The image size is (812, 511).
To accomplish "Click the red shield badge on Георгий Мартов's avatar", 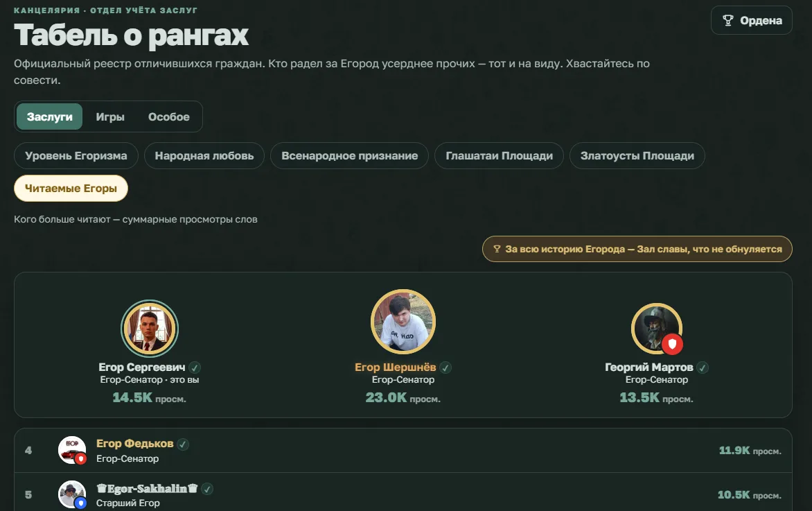I will (x=672, y=344).
